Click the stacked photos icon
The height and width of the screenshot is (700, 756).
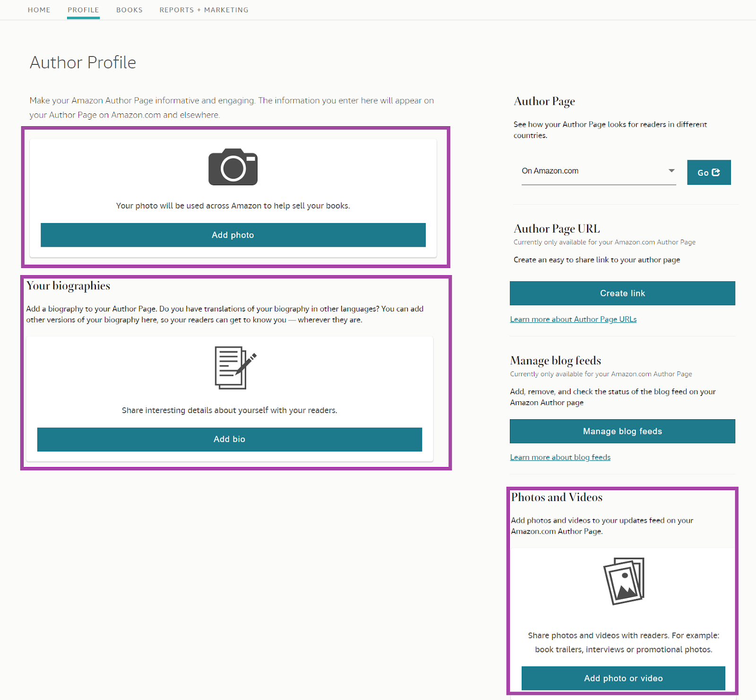624,581
